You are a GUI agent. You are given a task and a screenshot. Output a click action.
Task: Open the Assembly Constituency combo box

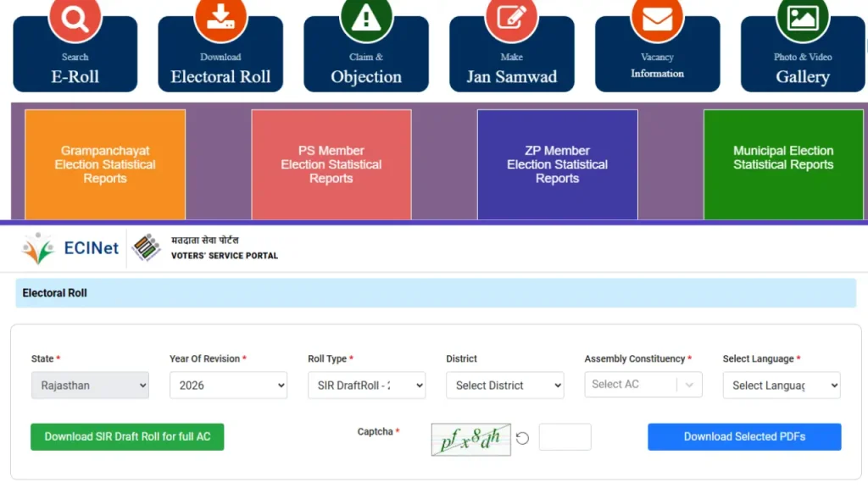tap(643, 385)
